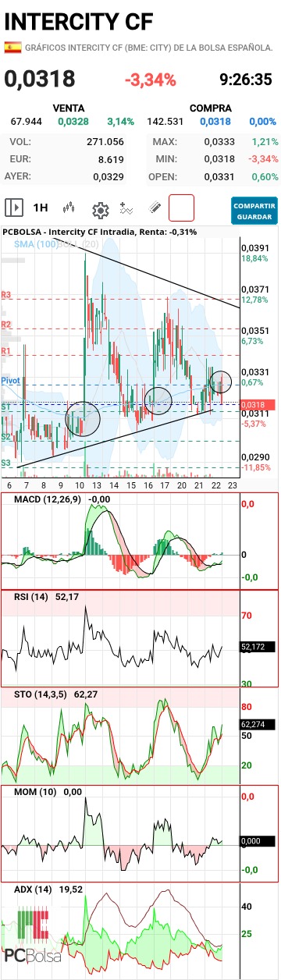Open the side panel toggle icon

(14, 208)
